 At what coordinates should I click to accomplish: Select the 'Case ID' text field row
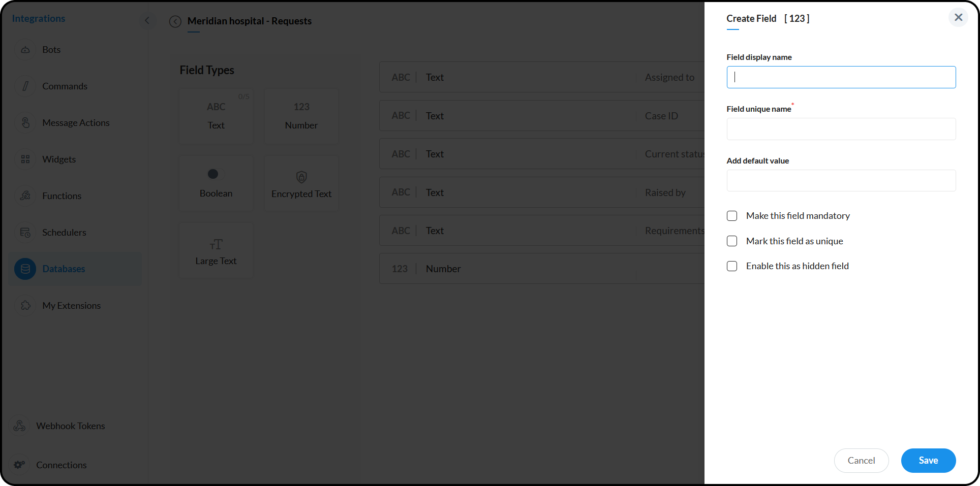click(542, 116)
